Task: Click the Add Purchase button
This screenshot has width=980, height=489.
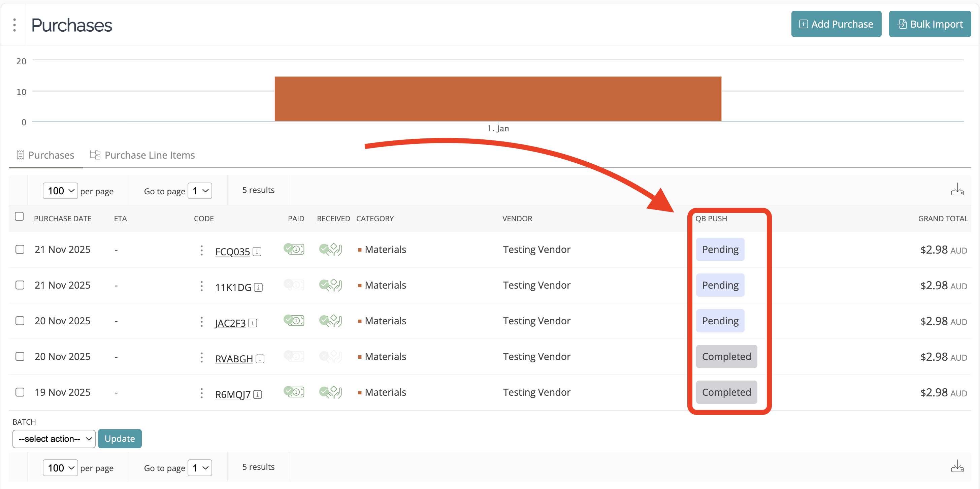Action: 836,24
